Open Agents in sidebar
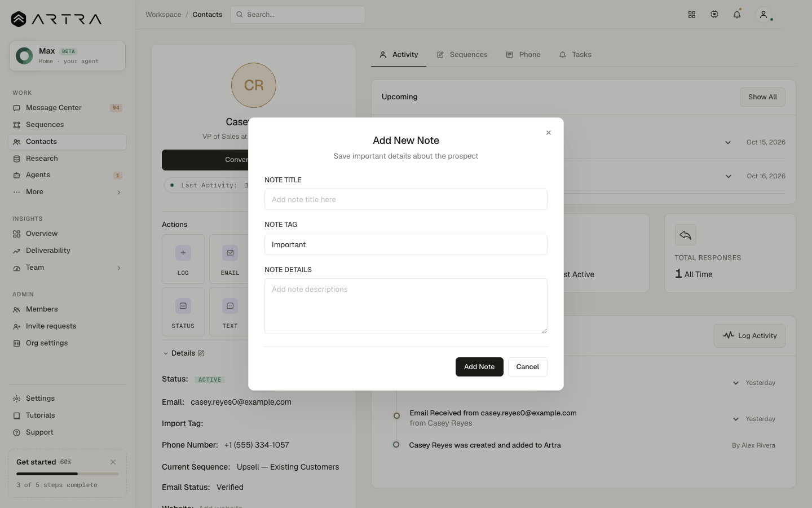This screenshot has width=812, height=508. coord(67,175)
